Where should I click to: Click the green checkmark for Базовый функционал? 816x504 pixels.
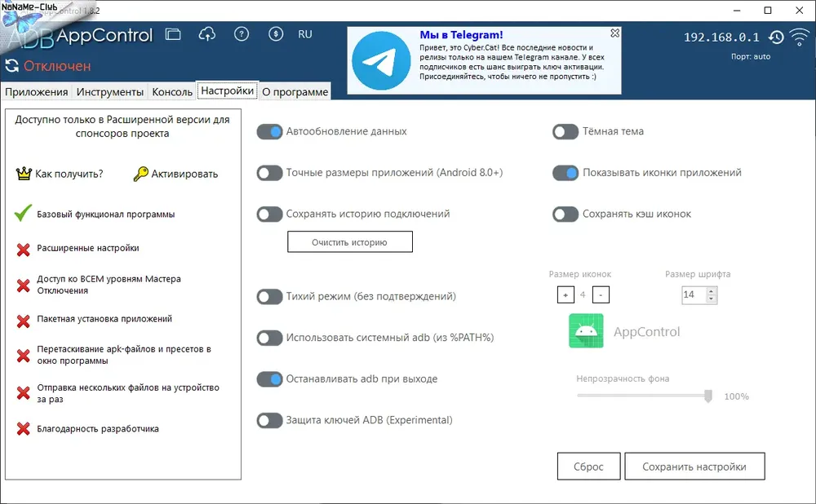pos(23,213)
